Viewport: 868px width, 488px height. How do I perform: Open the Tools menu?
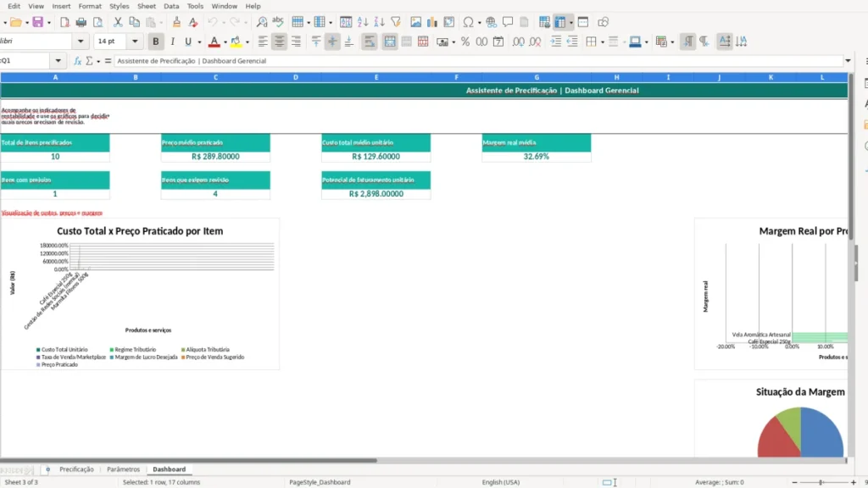click(195, 6)
